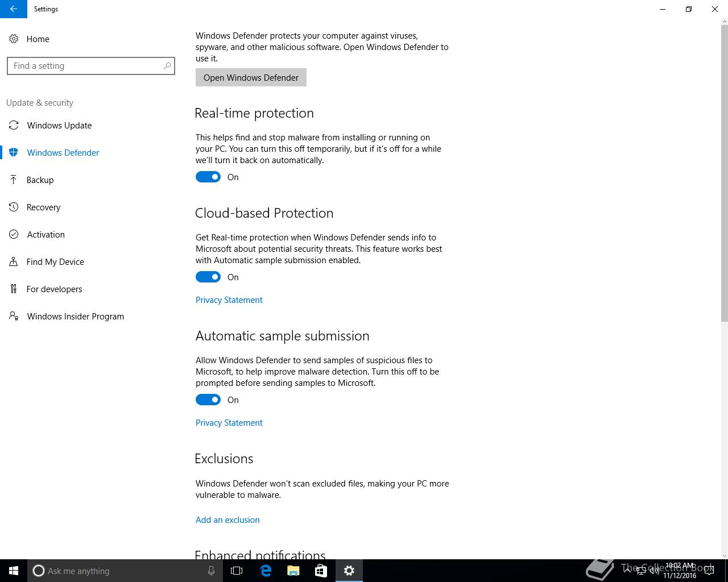Restore down the Settings window
Viewport: 728px width, 582px height.
(689, 9)
